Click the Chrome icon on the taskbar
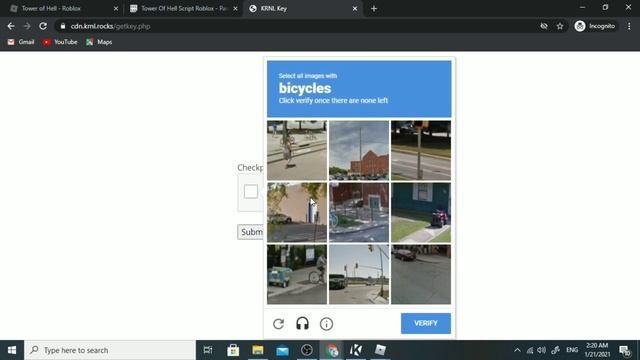Screen dimensions: 640x360 click(x=332, y=350)
